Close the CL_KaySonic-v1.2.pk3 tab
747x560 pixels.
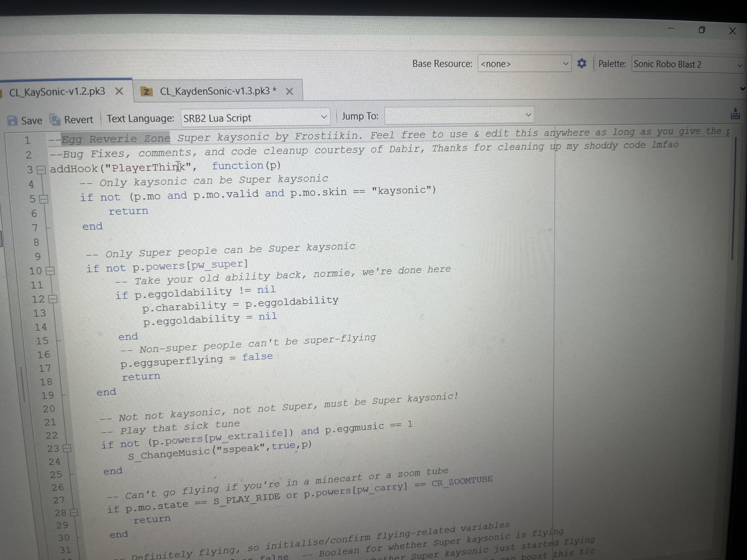pos(119,91)
